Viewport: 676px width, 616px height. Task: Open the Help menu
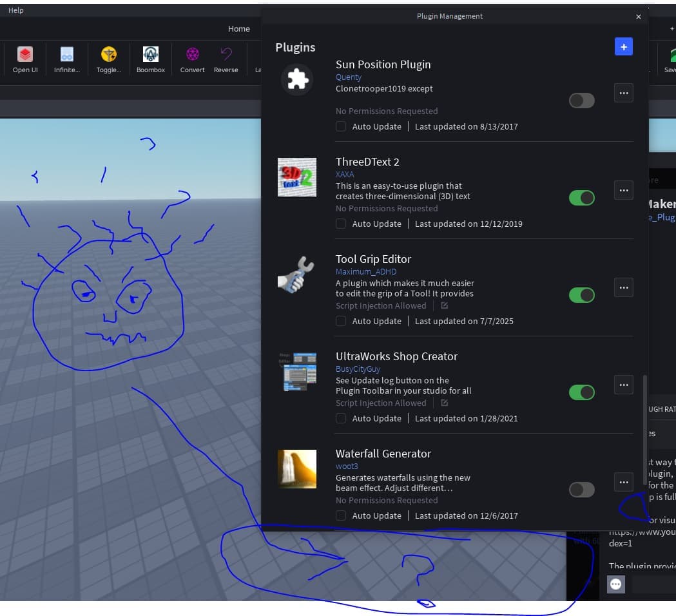click(16, 10)
